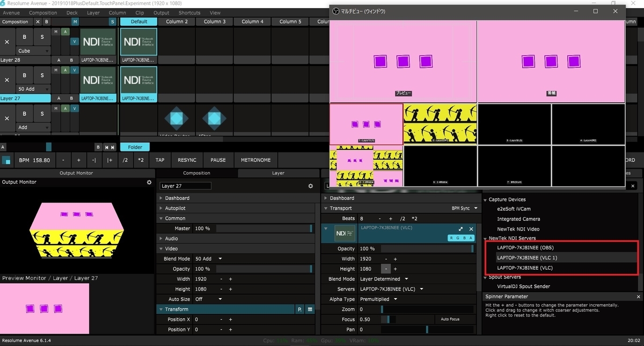Open the Transform effect menu icon
Viewport: 644px width, 346px height.
point(310,309)
